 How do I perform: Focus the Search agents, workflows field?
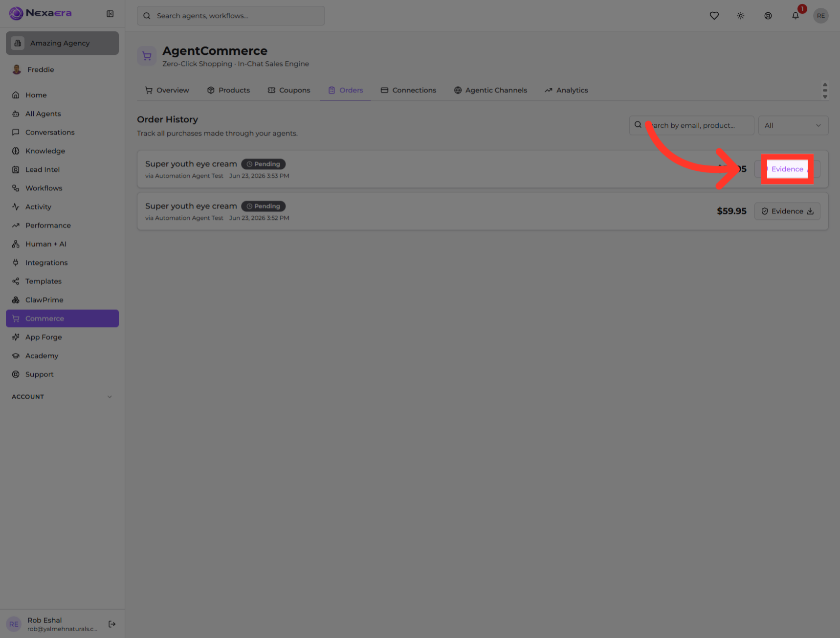[231, 16]
